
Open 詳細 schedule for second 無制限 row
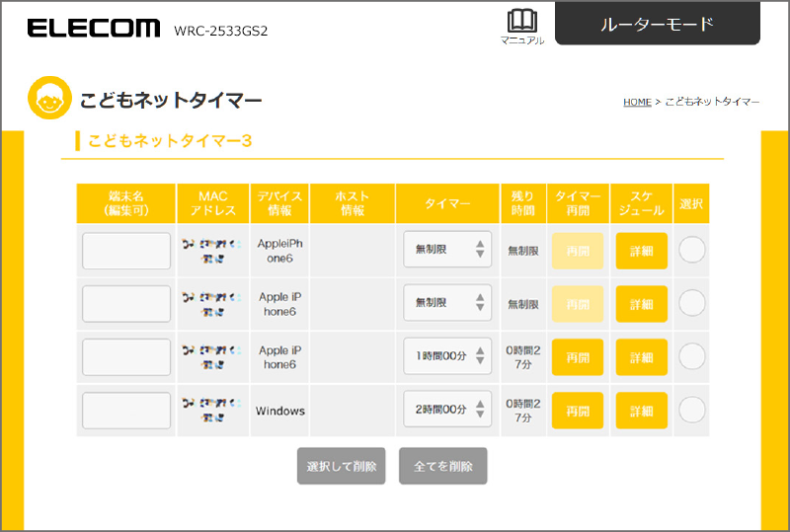click(641, 304)
